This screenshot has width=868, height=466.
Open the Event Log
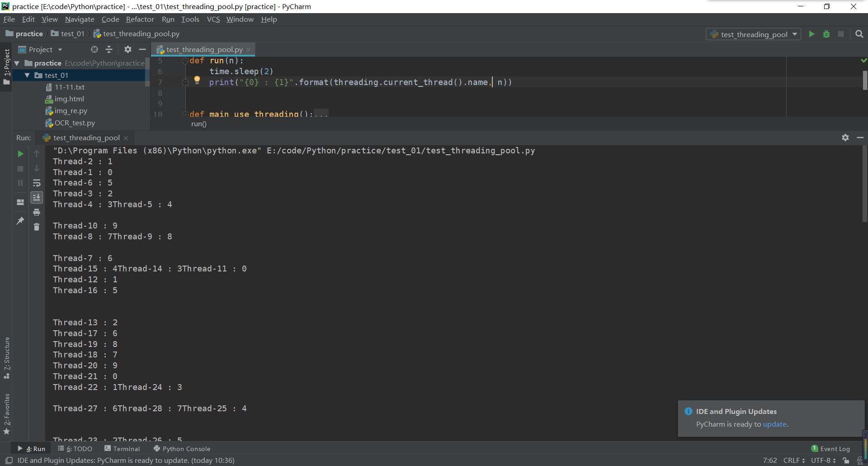click(x=830, y=449)
